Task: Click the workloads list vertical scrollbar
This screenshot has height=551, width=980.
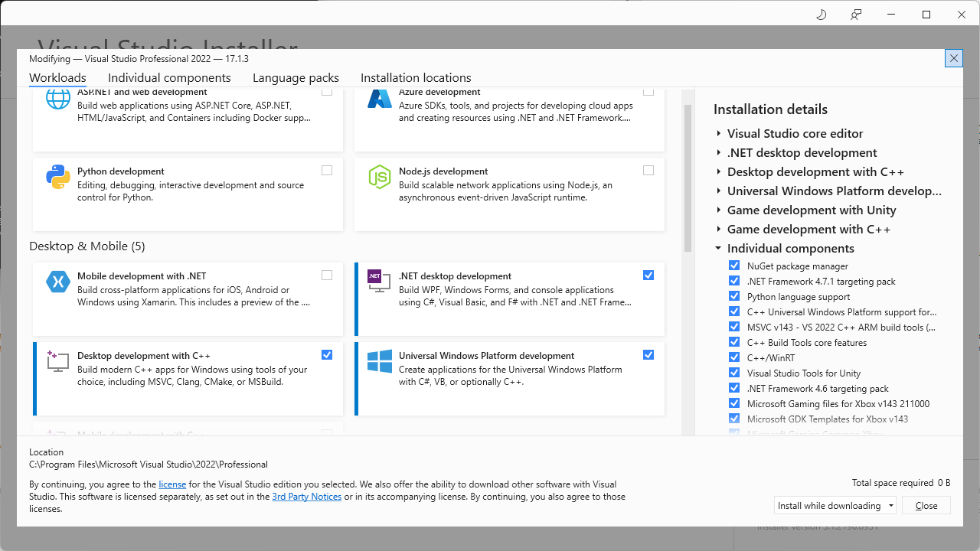Action: [688, 176]
